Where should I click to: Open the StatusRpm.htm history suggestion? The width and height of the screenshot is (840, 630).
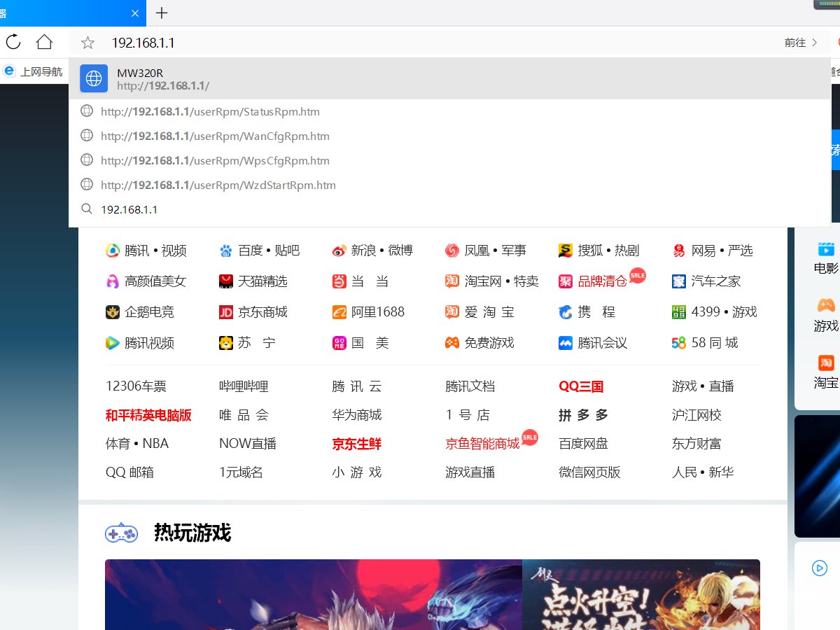(x=210, y=111)
